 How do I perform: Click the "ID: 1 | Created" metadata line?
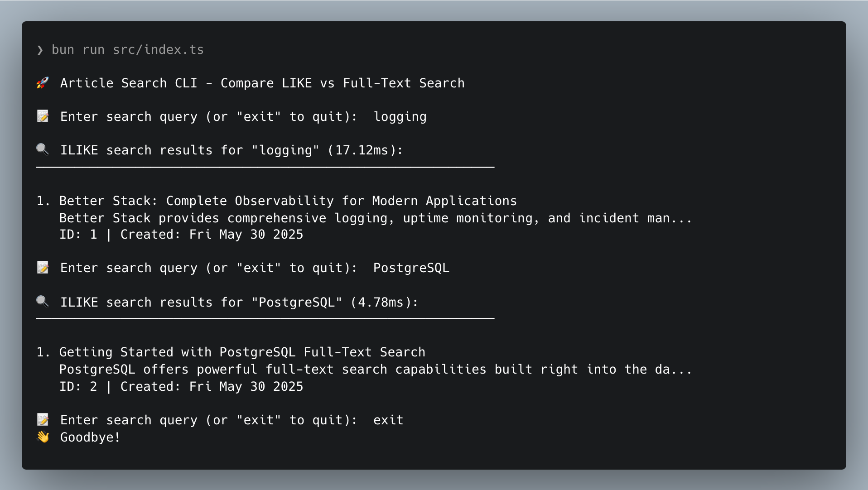tap(181, 235)
